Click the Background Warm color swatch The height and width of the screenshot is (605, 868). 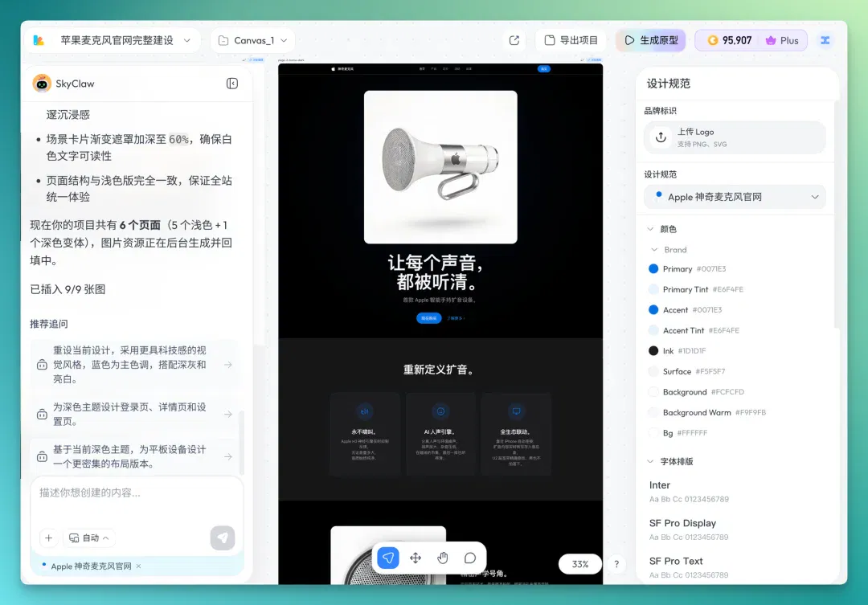653,412
